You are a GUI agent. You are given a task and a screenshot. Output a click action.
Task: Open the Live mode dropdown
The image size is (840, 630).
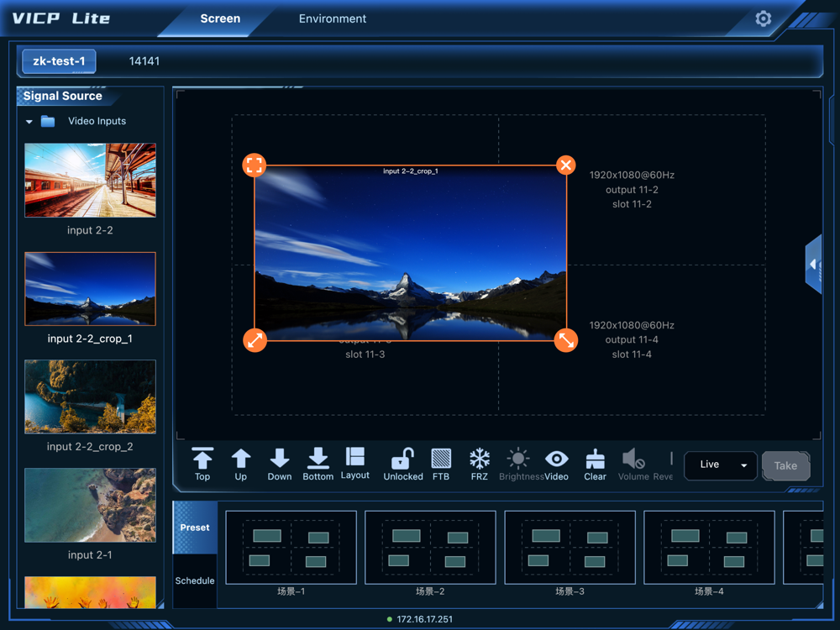721,465
